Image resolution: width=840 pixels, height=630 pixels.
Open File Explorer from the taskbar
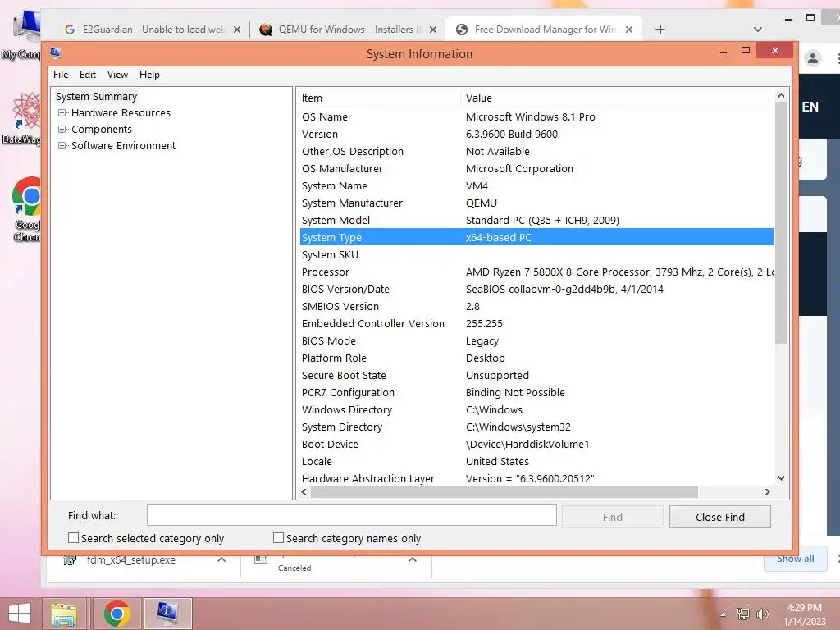point(64,614)
